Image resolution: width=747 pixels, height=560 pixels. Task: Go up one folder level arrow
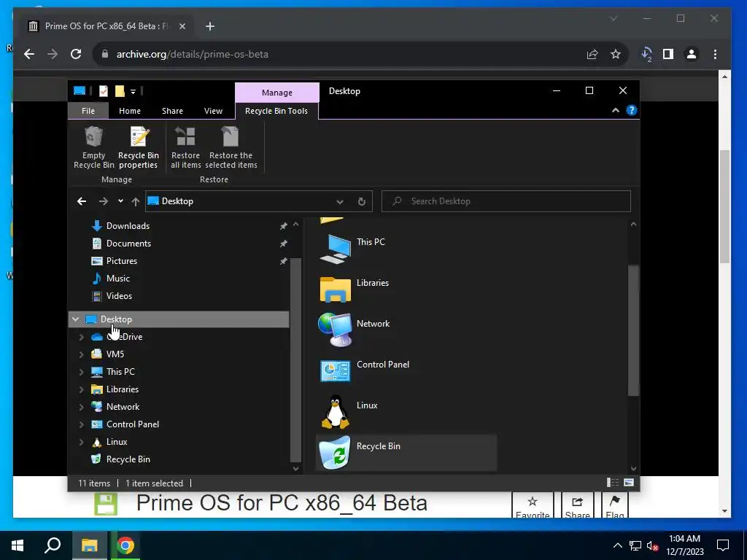click(135, 201)
